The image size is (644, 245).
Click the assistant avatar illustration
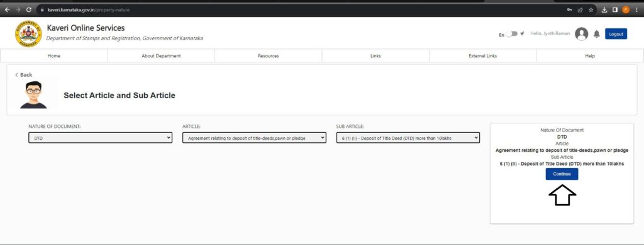tap(34, 94)
